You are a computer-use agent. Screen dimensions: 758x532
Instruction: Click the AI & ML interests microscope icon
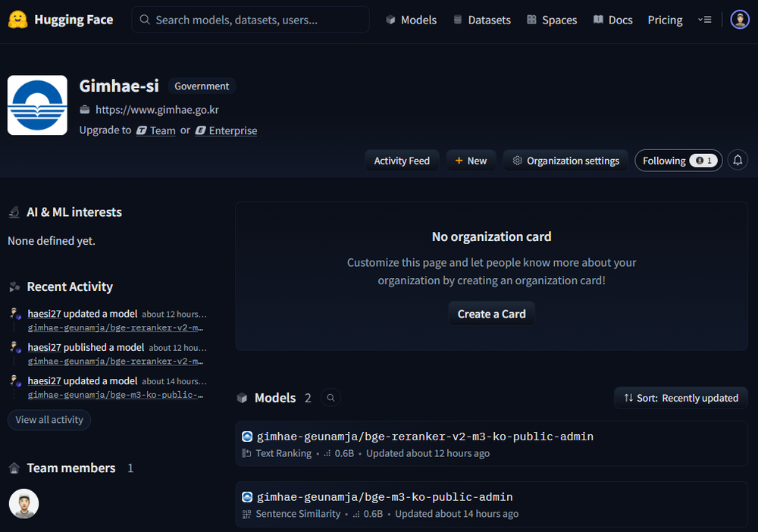tap(14, 212)
